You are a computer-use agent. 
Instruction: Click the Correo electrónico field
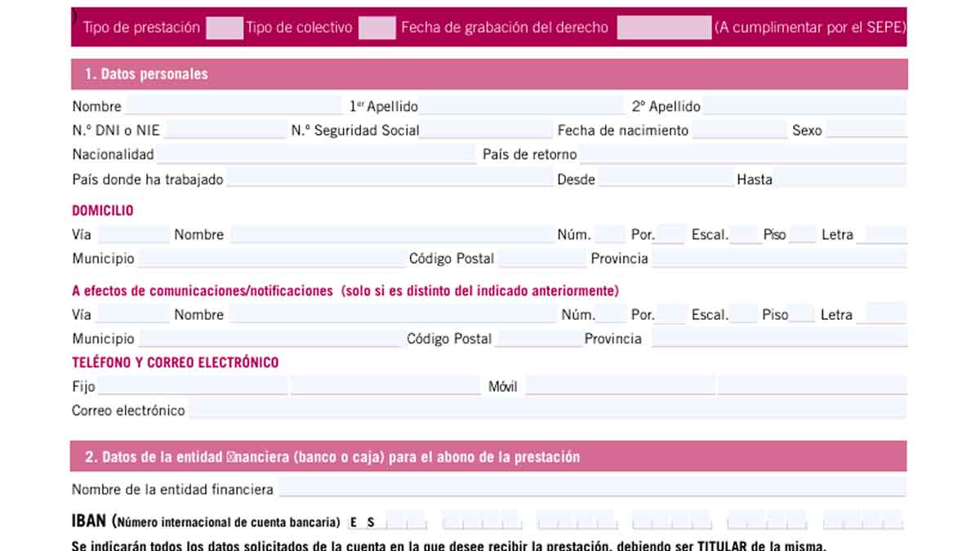coord(546,410)
